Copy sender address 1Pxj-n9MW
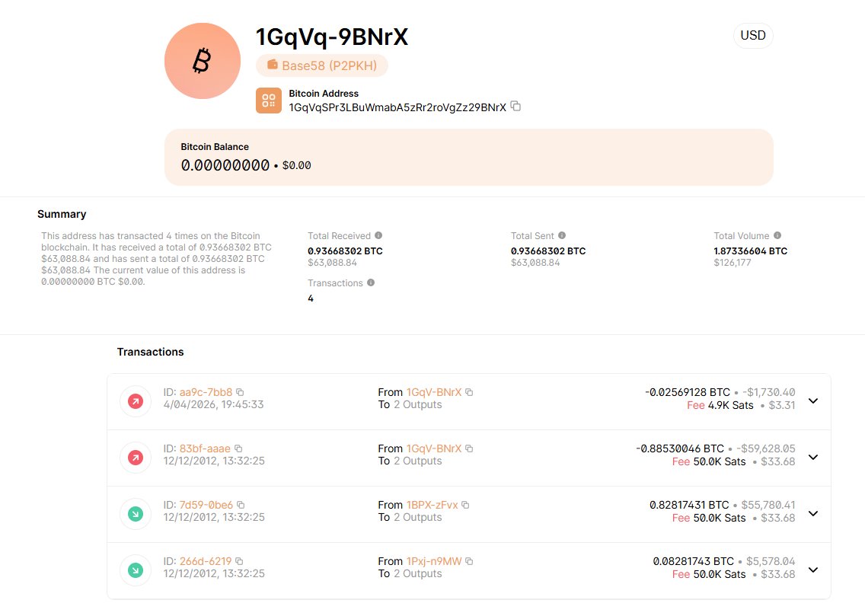Viewport: 865px width, 616px height. 469,561
